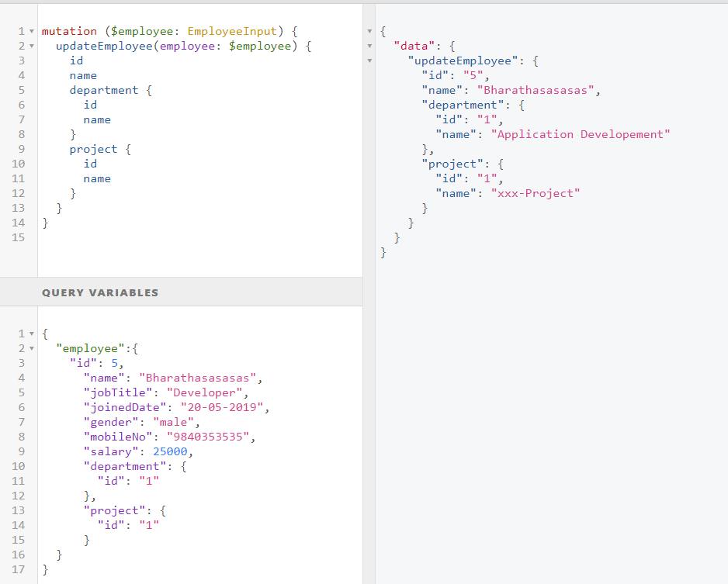Click line number 15 in query editor
The image size is (728, 584).
[x=18, y=237]
